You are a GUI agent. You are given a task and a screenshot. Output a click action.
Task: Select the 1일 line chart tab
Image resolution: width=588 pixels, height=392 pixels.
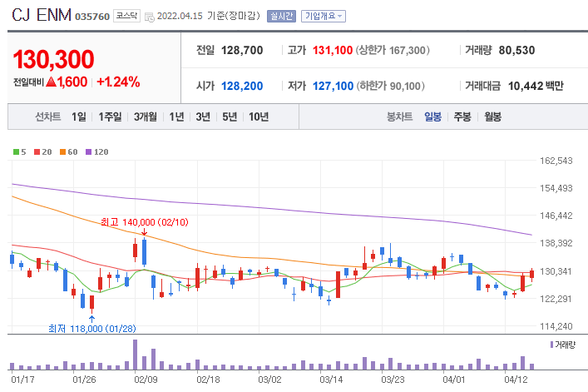79,117
